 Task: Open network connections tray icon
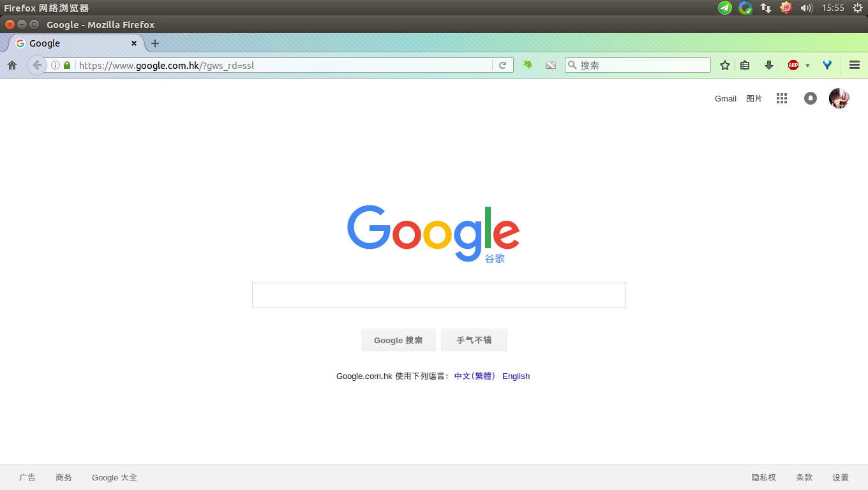click(x=766, y=8)
